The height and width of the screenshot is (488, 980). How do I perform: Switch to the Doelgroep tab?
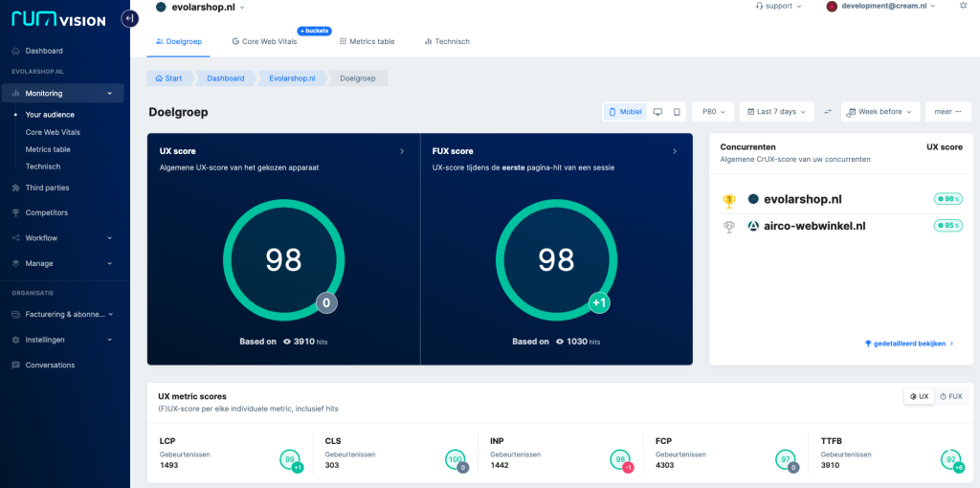pos(179,42)
